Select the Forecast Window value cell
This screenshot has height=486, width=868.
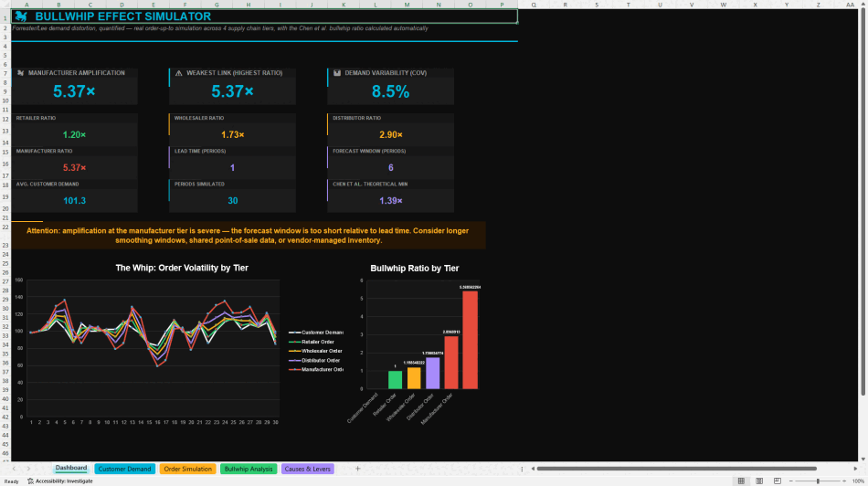(x=391, y=168)
